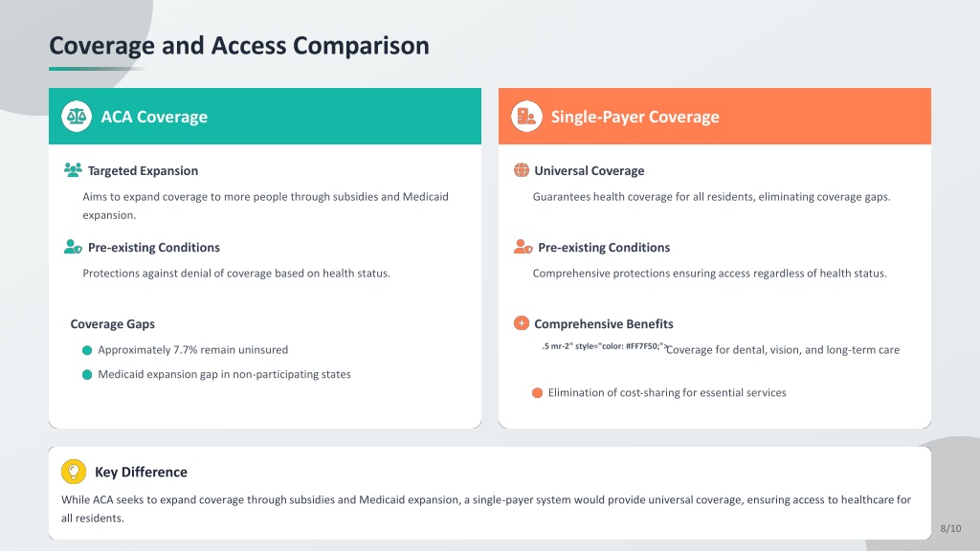Click the people icon beside Targeted Expansion
980x551 pixels.
click(73, 170)
